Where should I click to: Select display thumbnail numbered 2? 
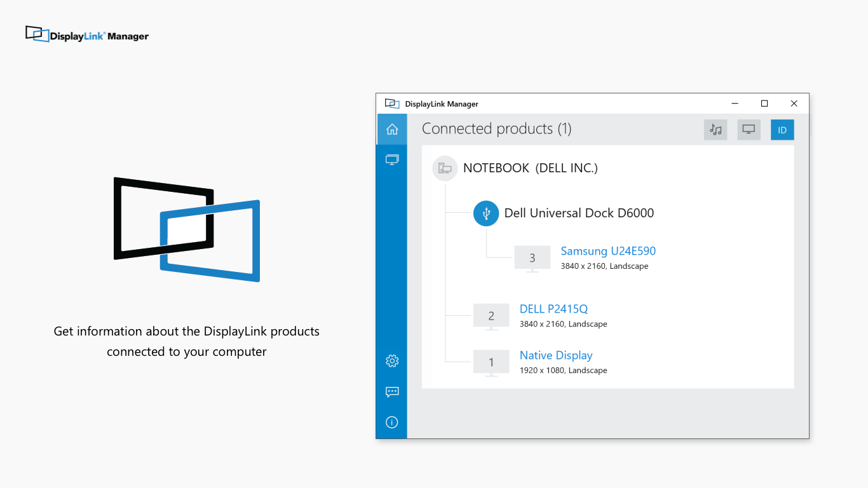click(x=491, y=316)
